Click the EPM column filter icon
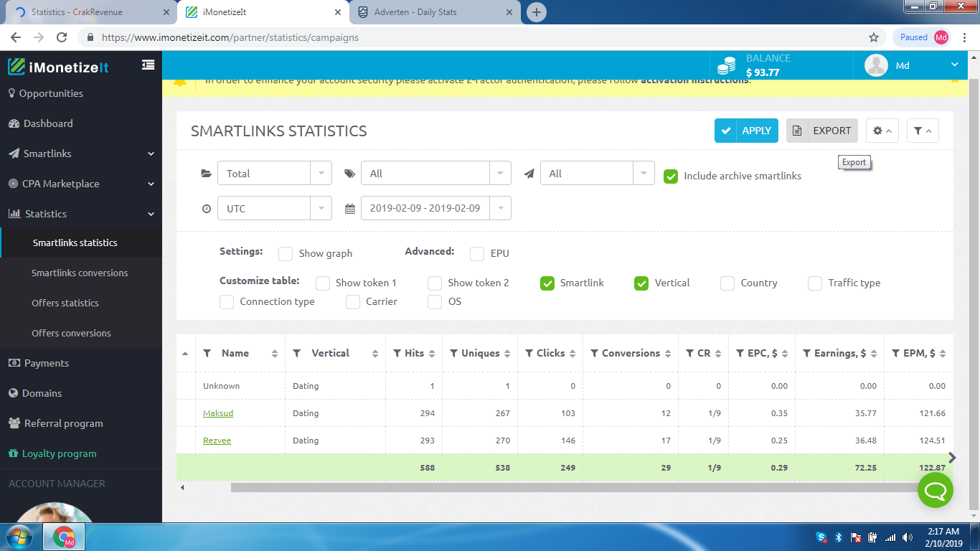Image resolution: width=980 pixels, height=551 pixels. pos(896,353)
